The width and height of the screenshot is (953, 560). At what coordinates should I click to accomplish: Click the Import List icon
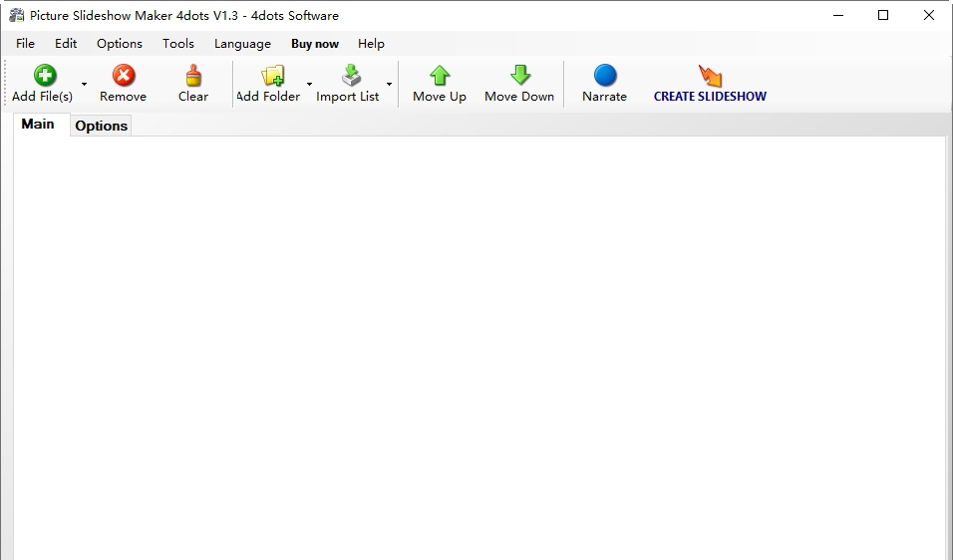351,76
